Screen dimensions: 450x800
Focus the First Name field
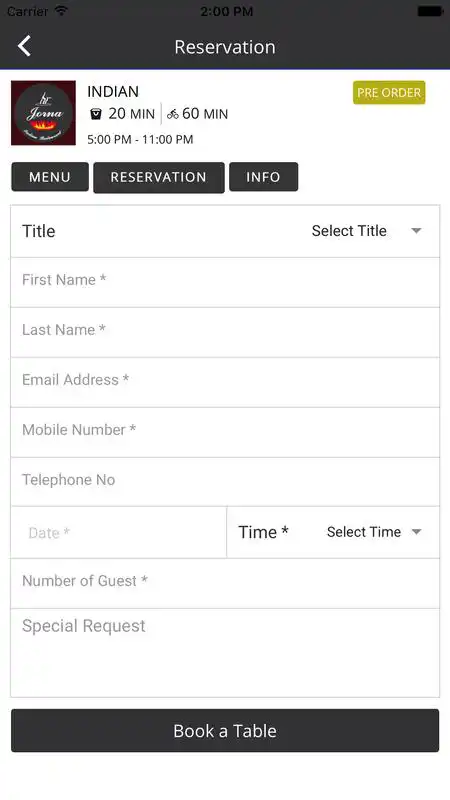click(225, 282)
